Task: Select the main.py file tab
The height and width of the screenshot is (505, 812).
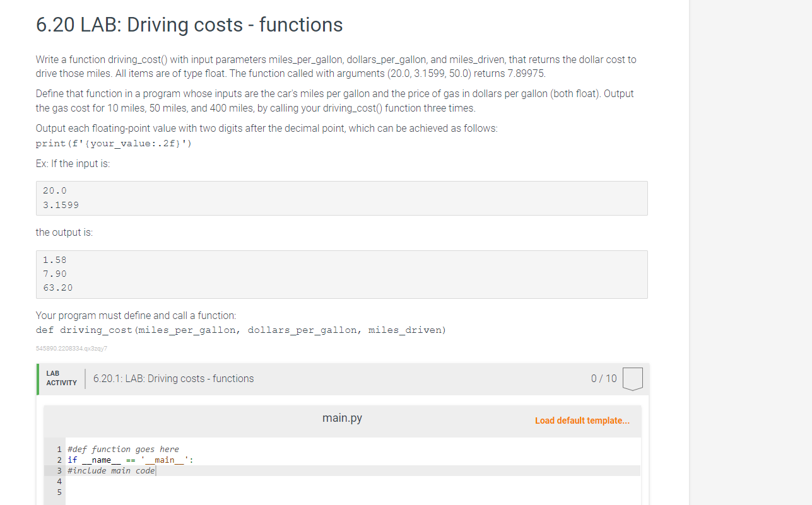Action: coord(341,417)
